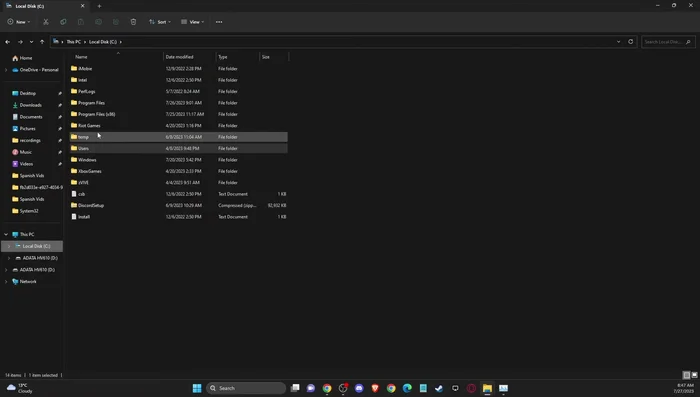The image size is (700, 397).
Task: Refresh the Local Disk (C:) folder view
Action: click(x=630, y=42)
